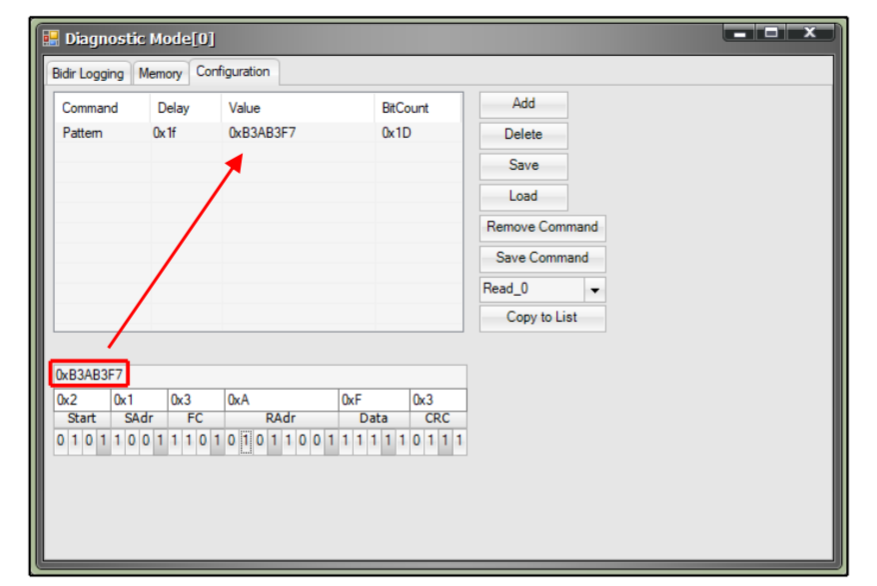
Task: Click the 0xB3AB3F7 value field
Action: (x=90, y=372)
